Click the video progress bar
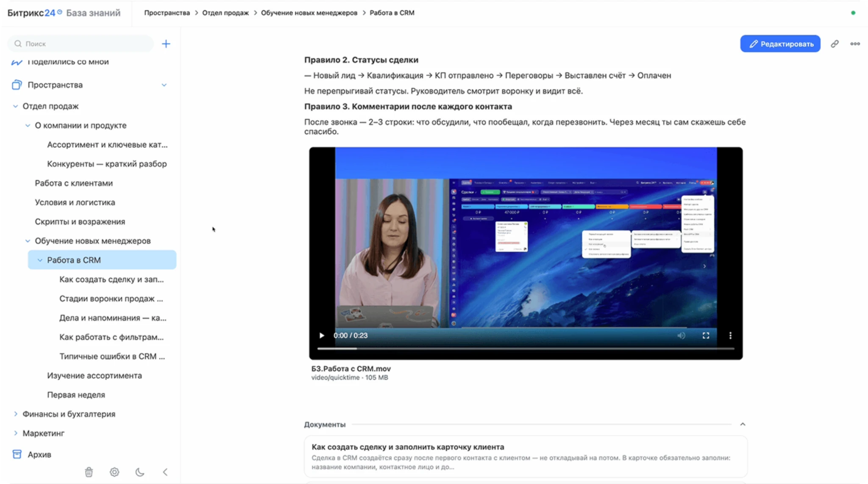This screenshot has height=484, width=868. (526, 348)
